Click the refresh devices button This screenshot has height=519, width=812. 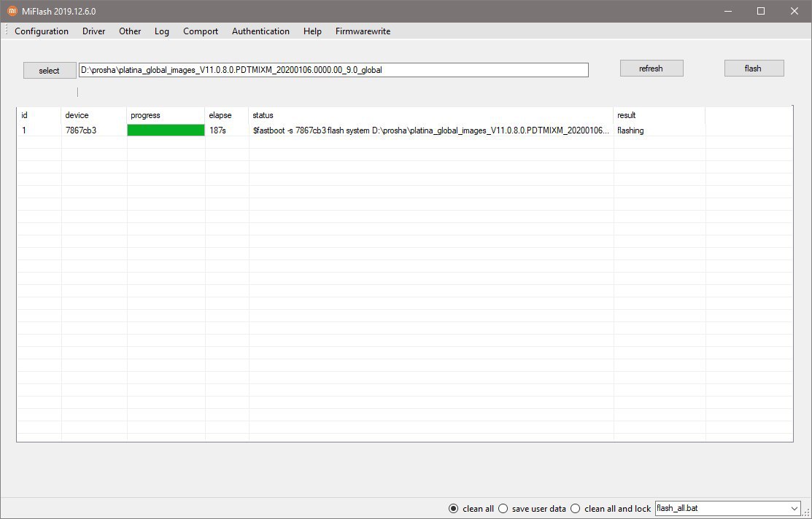coord(651,69)
